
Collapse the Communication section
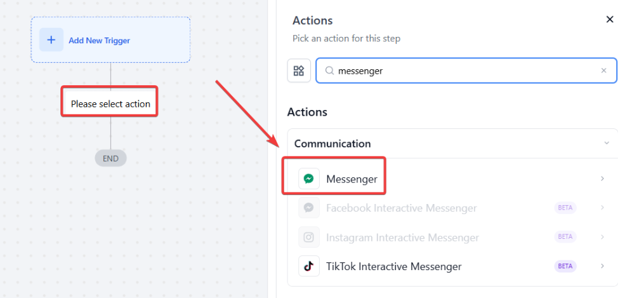[606, 144]
